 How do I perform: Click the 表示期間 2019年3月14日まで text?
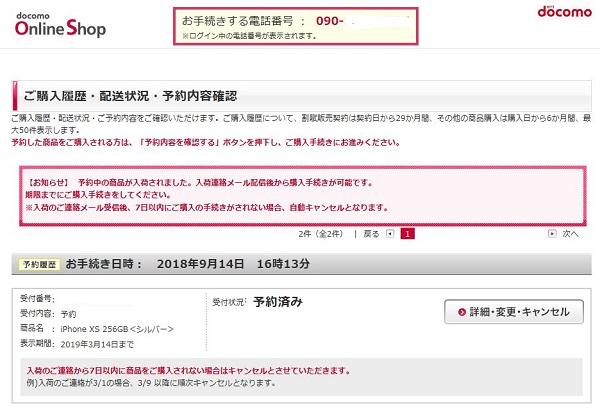pos(90,342)
